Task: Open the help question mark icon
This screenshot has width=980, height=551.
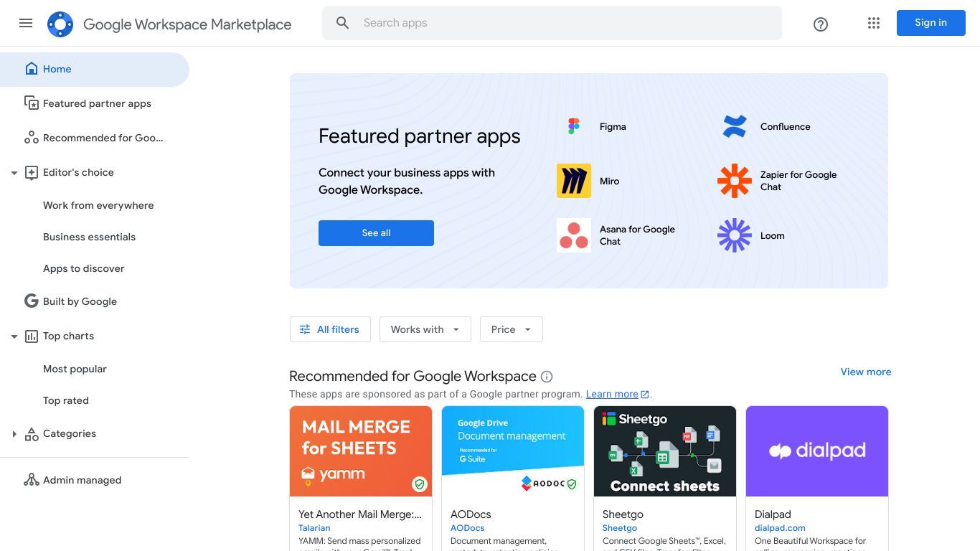Action: tap(821, 24)
